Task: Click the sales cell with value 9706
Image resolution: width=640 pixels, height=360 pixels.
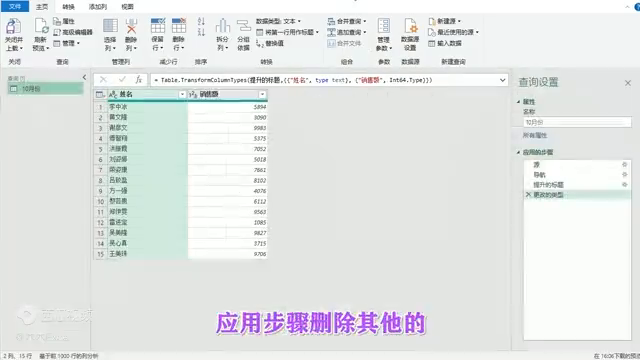Action: click(x=227, y=254)
